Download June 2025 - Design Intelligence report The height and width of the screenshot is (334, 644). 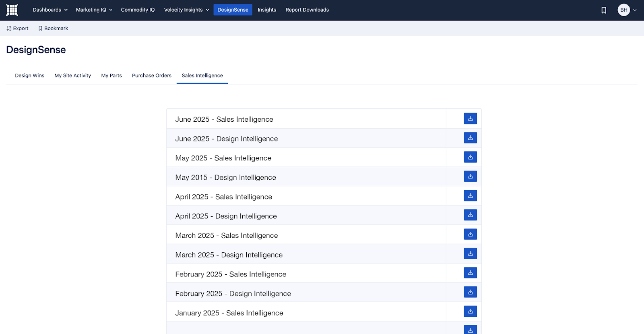coord(470,138)
